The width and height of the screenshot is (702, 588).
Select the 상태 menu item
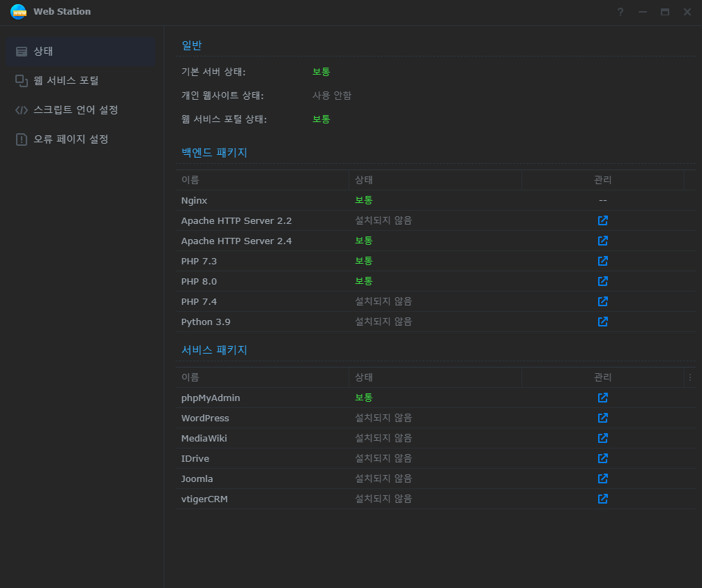81,52
